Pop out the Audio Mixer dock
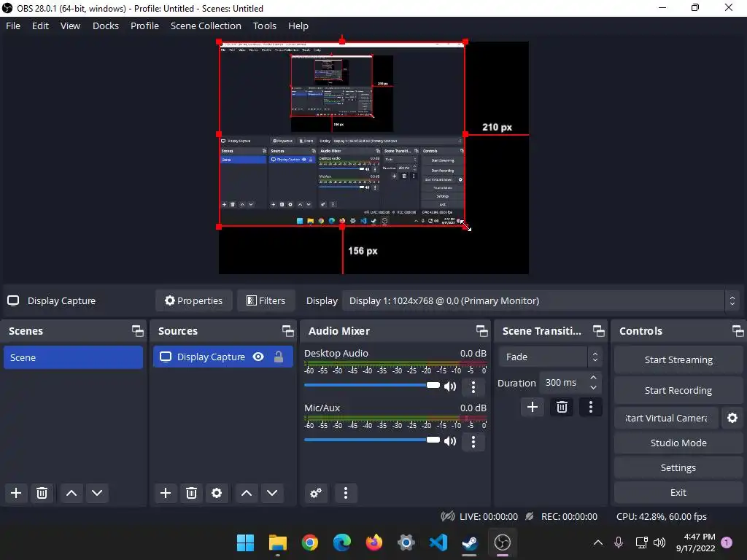The height and width of the screenshot is (560, 747). click(x=481, y=331)
